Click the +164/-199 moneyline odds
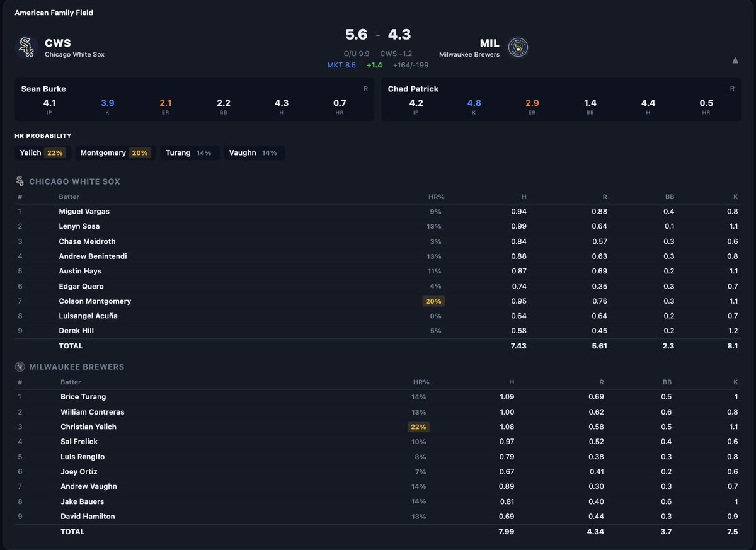 click(410, 65)
